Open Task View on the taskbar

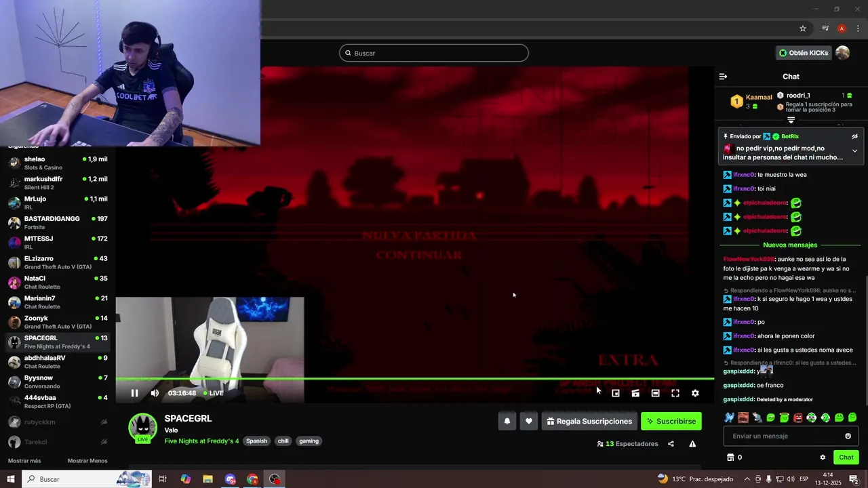click(163, 479)
